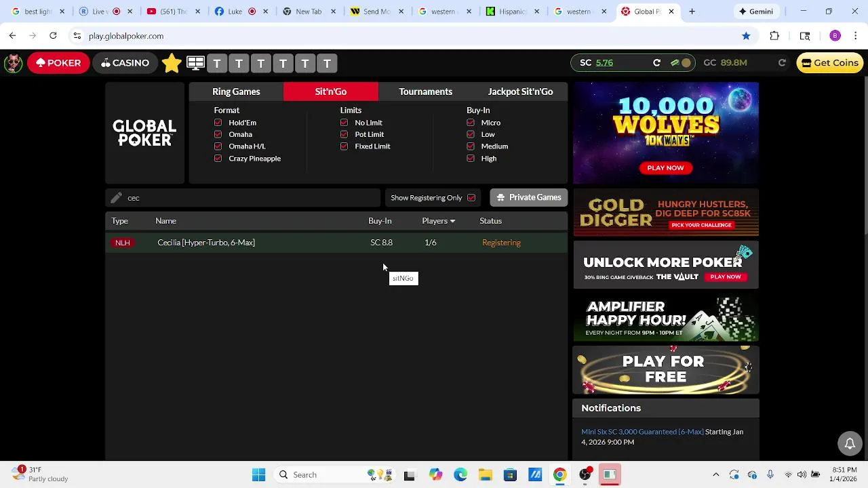This screenshot has height=488, width=868.
Task: Launch Copilot from the taskbar
Action: 435,475
